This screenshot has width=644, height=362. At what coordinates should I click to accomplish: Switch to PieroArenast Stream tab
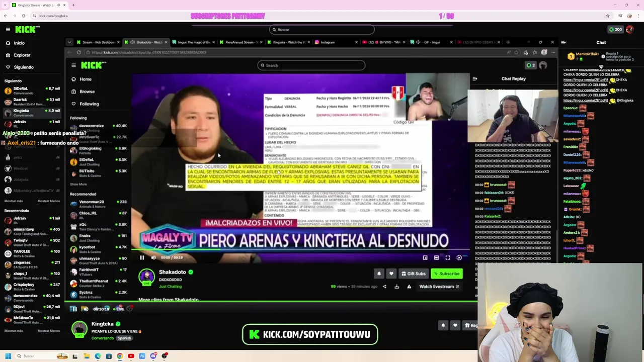[x=242, y=42]
